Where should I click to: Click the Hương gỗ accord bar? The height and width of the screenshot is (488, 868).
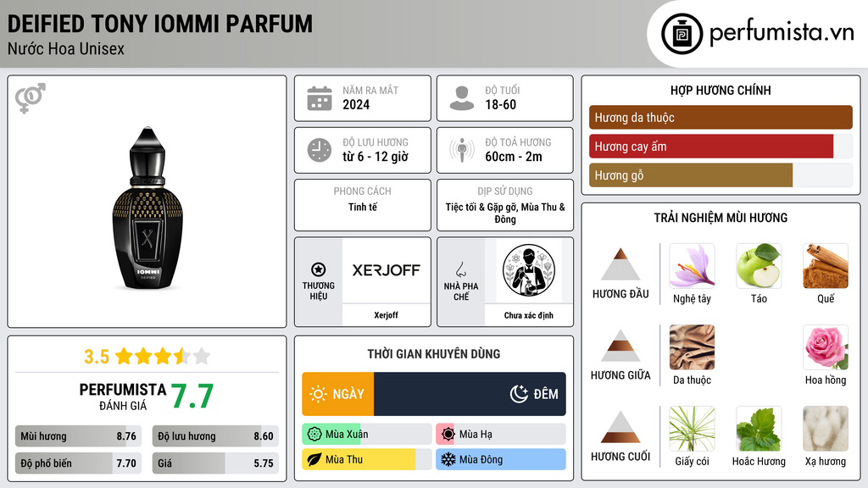(721, 175)
